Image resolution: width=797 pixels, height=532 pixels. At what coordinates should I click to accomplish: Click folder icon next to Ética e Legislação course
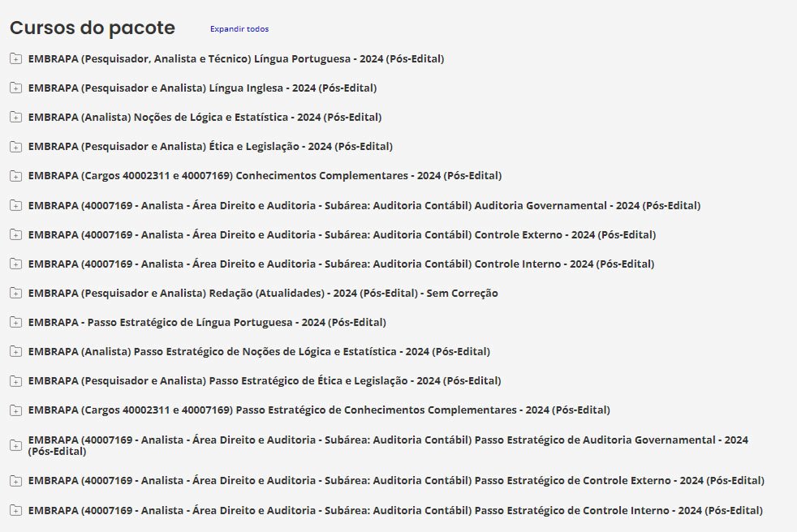click(15, 146)
